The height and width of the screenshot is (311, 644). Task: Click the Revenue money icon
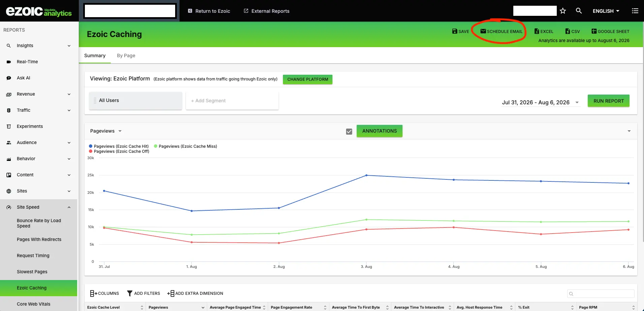[9, 94]
